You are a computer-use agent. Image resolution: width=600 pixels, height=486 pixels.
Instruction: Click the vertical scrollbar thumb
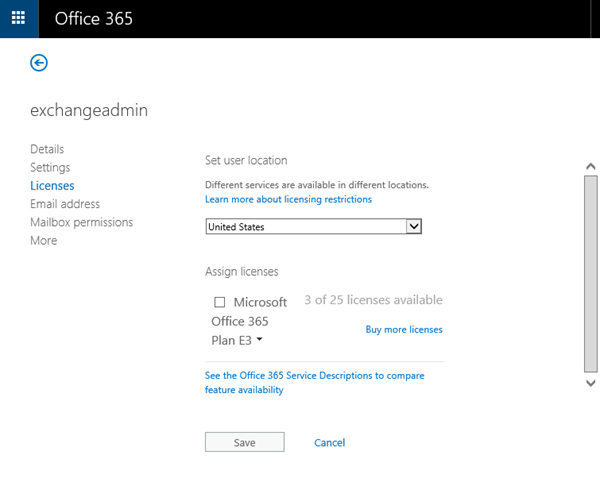click(x=590, y=270)
